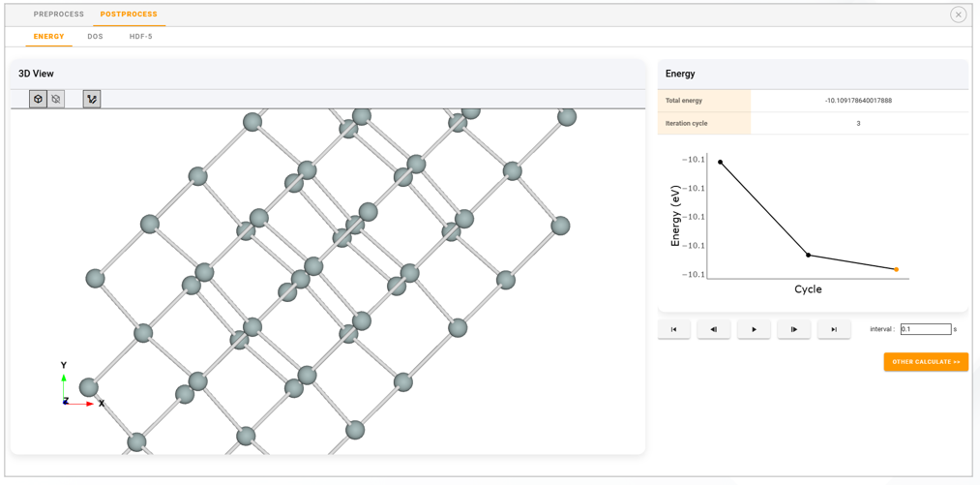Toggle the crossed-out cube icon

56,99
